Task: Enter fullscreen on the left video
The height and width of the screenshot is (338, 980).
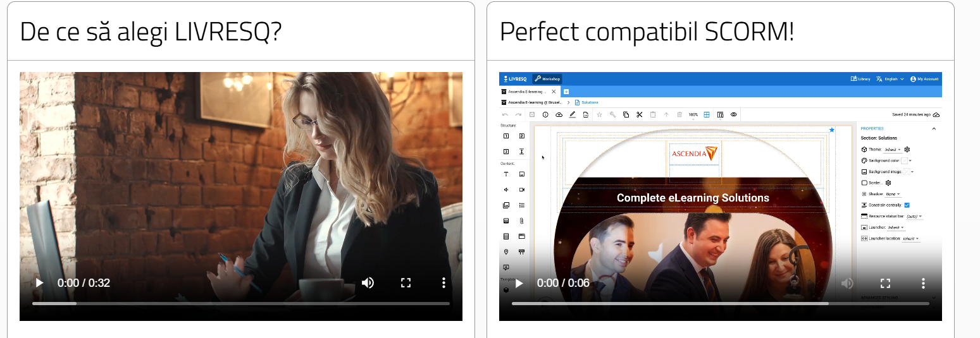Action: tap(406, 283)
